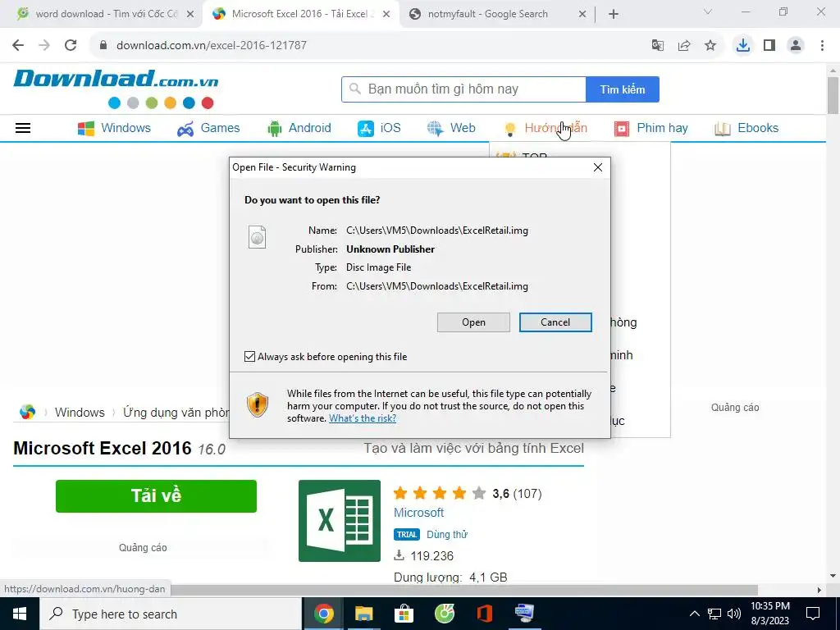The image size is (840, 630).
Task: Click the padlock site info icon
Action: 103,46
